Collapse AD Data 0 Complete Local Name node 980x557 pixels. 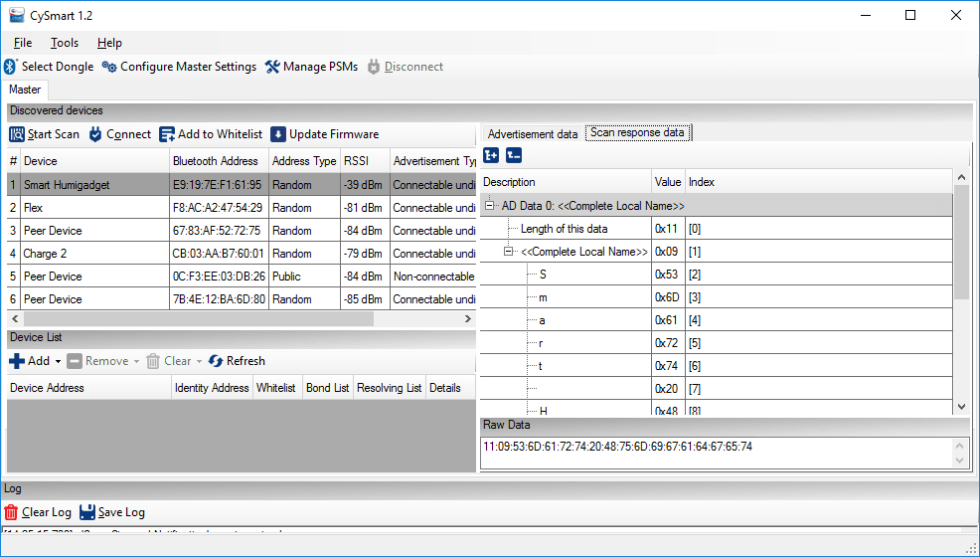(x=490, y=206)
